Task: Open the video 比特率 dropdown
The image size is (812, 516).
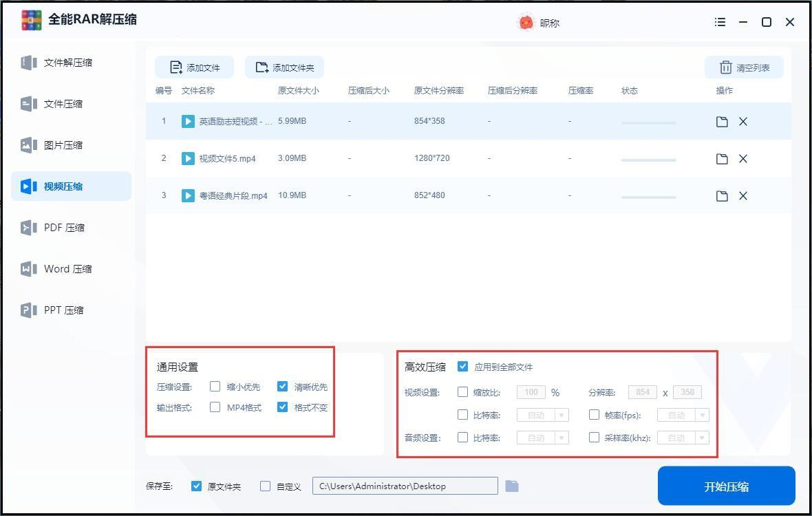Action: click(543, 415)
